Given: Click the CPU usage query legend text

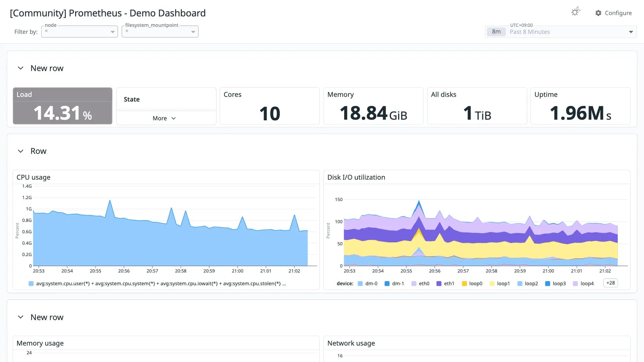Looking at the screenshot, I should (161, 284).
